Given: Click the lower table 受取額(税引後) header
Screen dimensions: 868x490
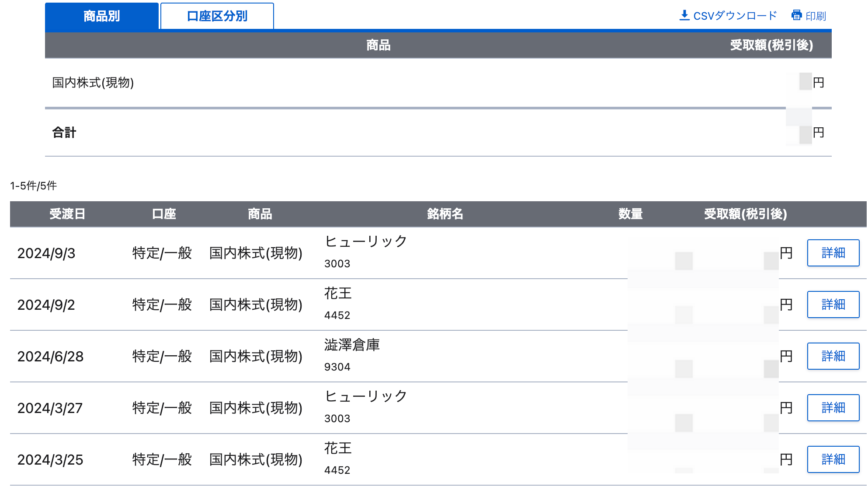Looking at the screenshot, I should coord(746,214).
